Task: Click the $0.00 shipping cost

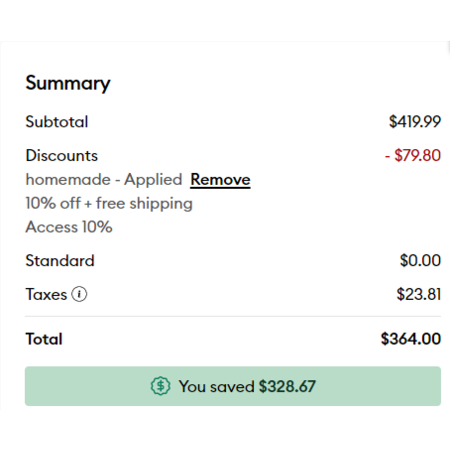Action: [420, 260]
